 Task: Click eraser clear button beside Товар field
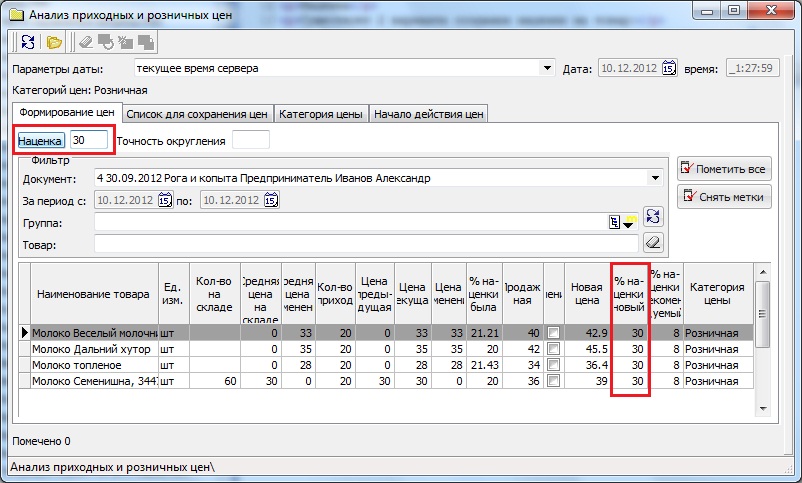(x=653, y=242)
